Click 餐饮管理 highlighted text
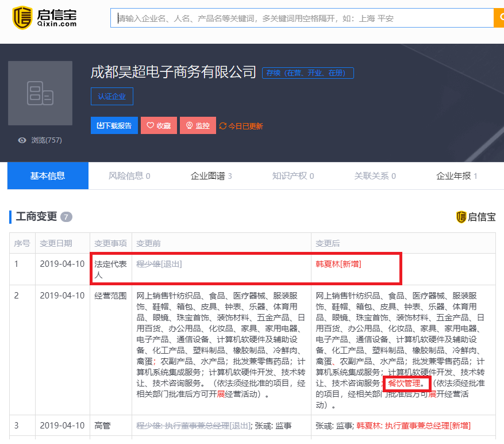This screenshot has height=444, width=504. 405,383
